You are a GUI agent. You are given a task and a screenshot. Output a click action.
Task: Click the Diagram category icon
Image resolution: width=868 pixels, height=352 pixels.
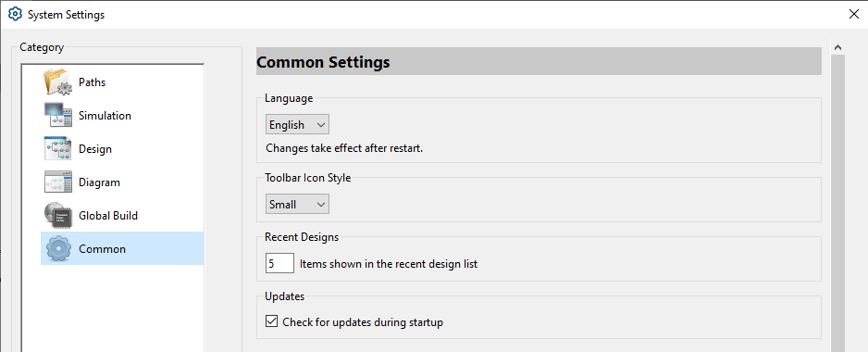coord(58,182)
